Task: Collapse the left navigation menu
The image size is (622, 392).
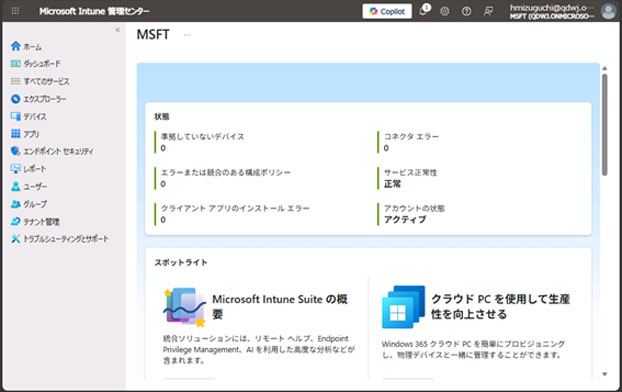Action: (117, 30)
